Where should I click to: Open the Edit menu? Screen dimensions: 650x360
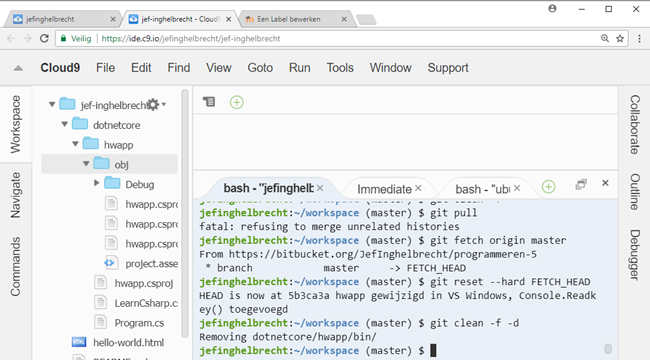click(141, 68)
